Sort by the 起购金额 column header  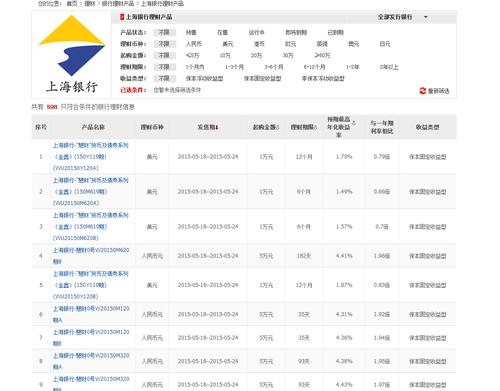(266, 127)
